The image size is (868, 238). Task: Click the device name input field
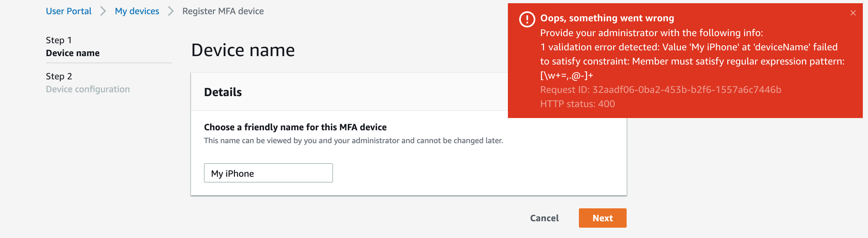pos(268,173)
